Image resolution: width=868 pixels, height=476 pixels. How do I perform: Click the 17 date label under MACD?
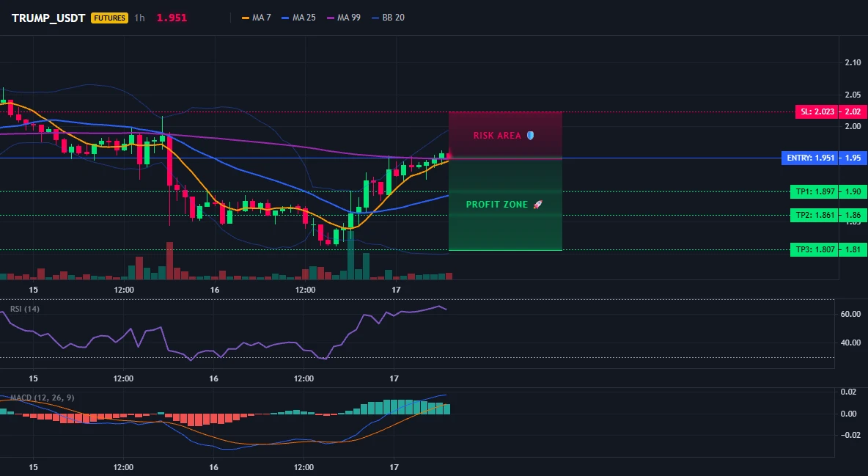[394, 467]
